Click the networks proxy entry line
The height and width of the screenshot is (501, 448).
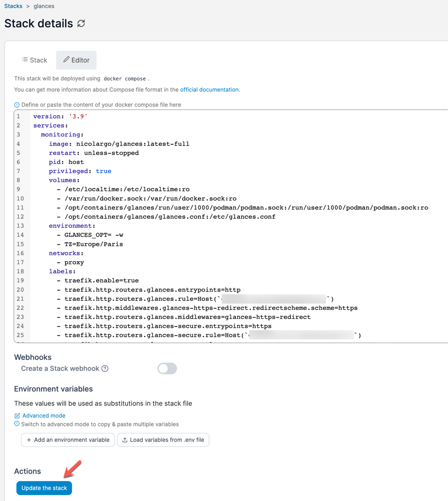click(71, 262)
